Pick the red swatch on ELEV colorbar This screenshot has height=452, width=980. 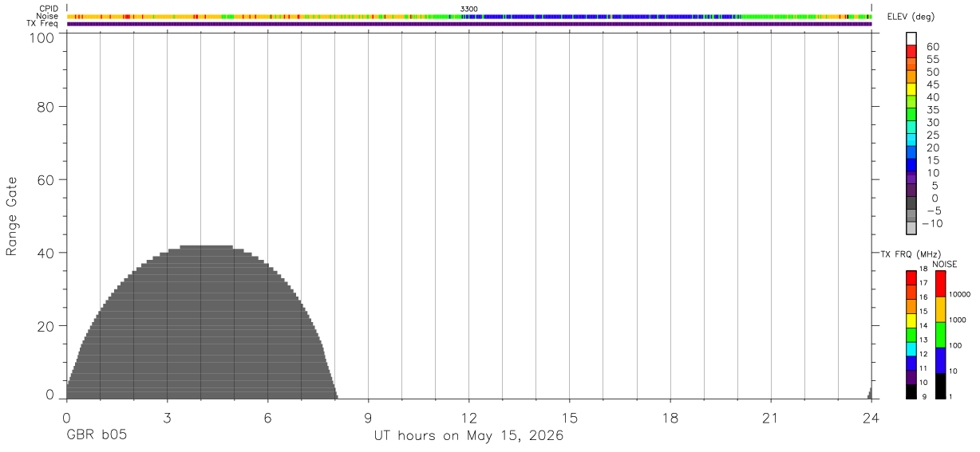tap(911, 51)
